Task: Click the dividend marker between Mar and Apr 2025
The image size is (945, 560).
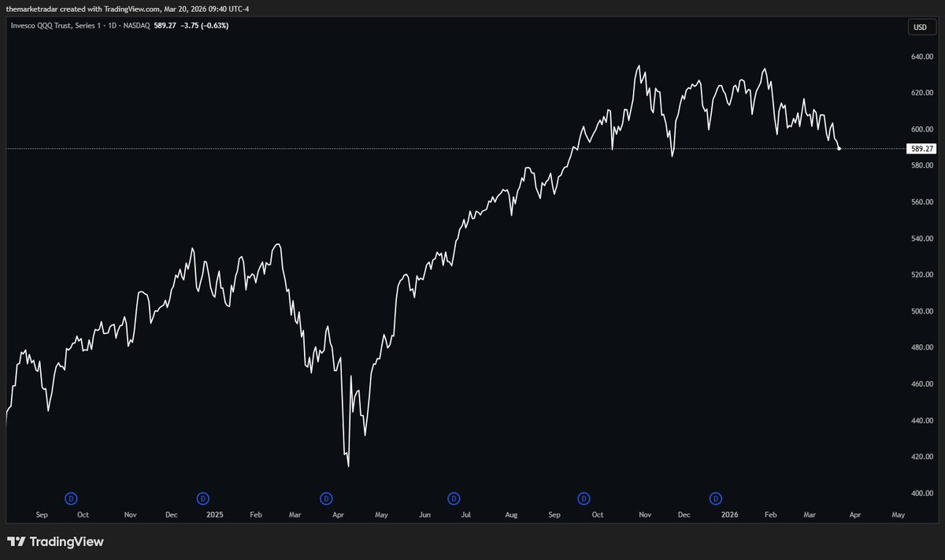Action: tap(326, 498)
